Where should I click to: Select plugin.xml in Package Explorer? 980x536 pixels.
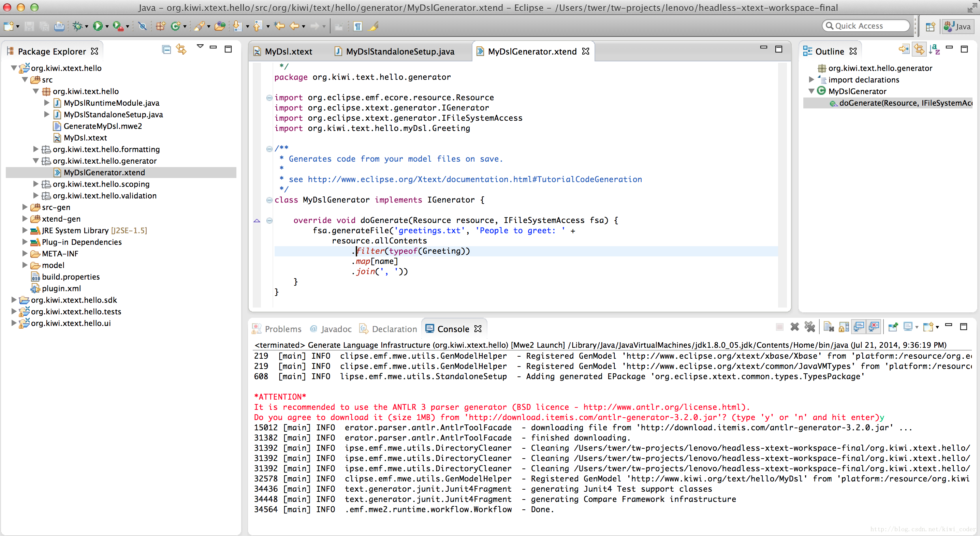(x=61, y=288)
